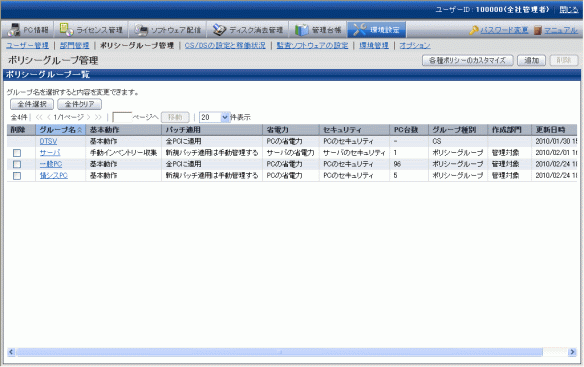
Task: Click the セキュリティ column header
Action: coord(354,130)
